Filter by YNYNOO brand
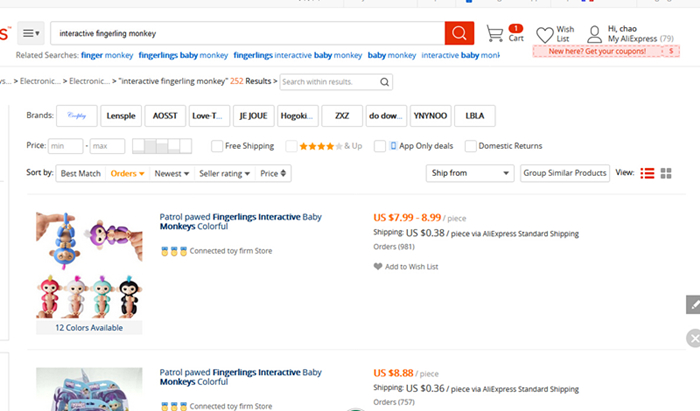The width and height of the screenshot is (700, 411). click(x=430, y=116)
